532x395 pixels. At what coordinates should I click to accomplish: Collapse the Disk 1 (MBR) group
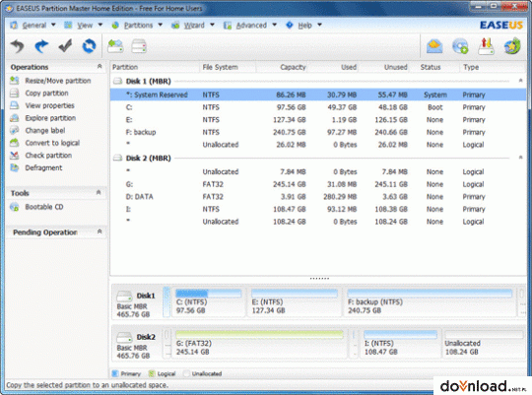point(520,81)
